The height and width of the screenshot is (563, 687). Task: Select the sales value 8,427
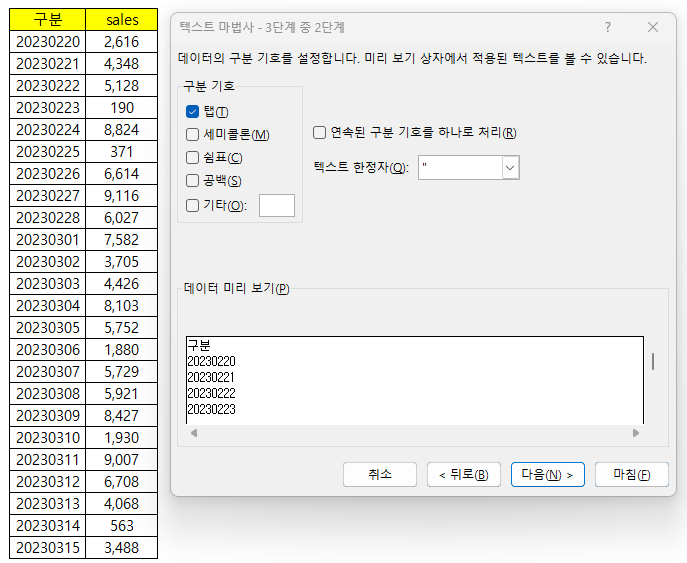122,415
